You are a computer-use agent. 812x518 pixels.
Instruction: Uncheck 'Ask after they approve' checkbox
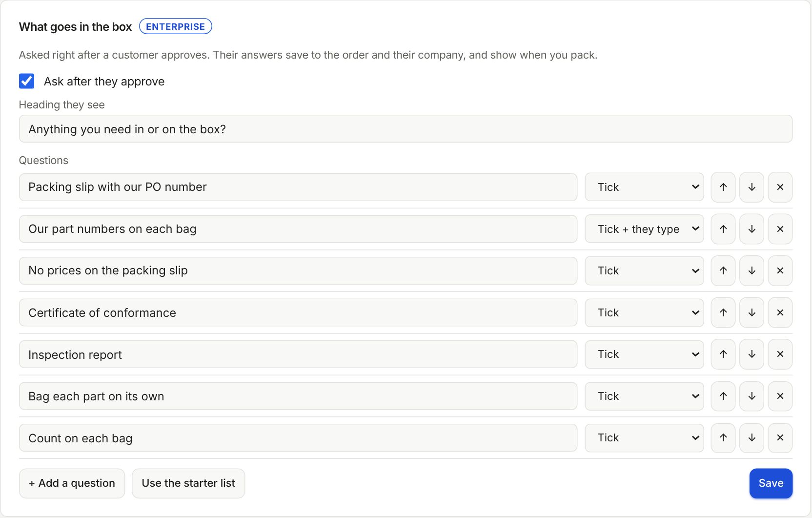tap(27, 81)
